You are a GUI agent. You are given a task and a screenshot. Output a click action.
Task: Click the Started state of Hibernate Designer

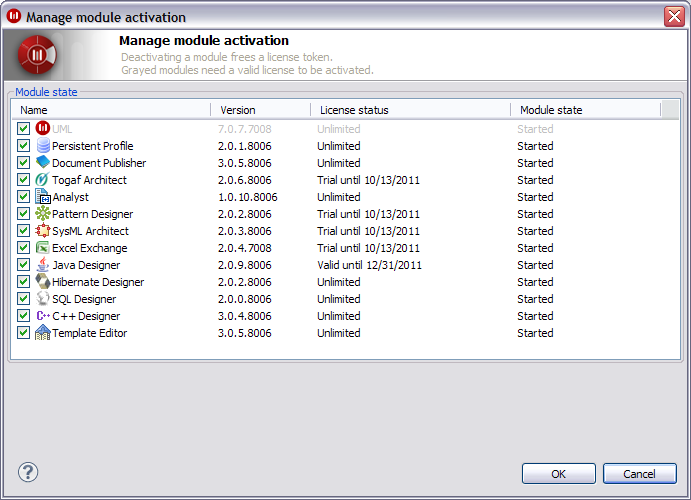tap(535, 282)
